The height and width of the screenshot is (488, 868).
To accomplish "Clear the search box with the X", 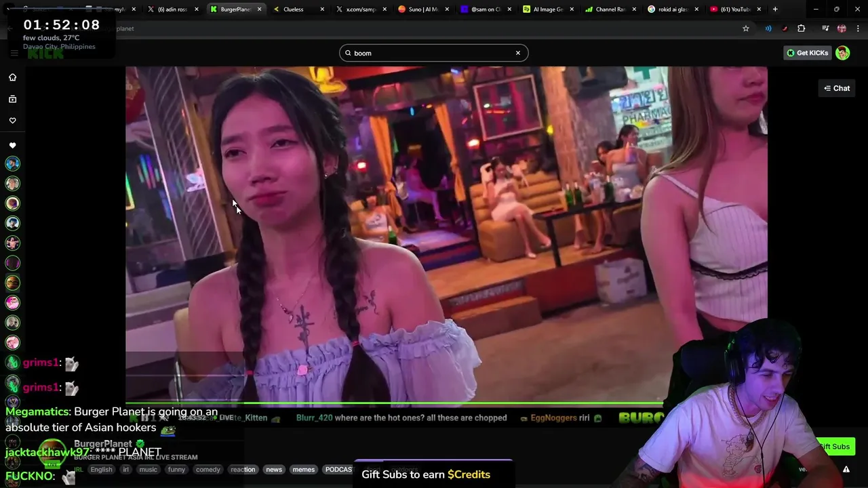I will [x=518, y=53].
